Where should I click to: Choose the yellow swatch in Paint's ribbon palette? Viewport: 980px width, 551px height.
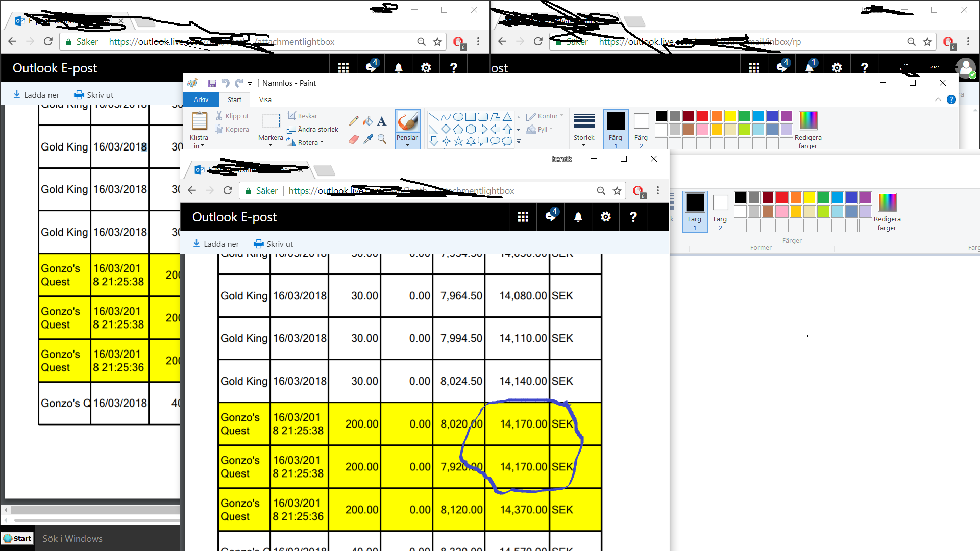click(x=730, y=116)
